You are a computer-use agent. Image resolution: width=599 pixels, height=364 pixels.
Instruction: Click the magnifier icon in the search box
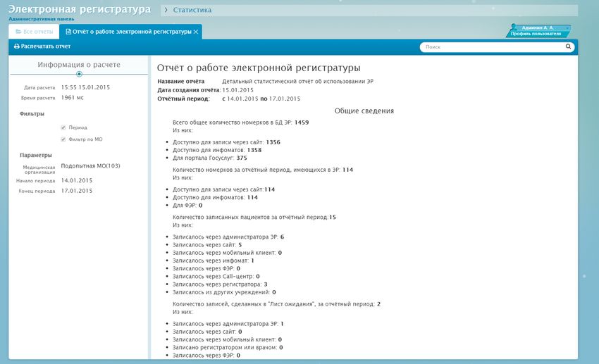(x=568, y=47)
